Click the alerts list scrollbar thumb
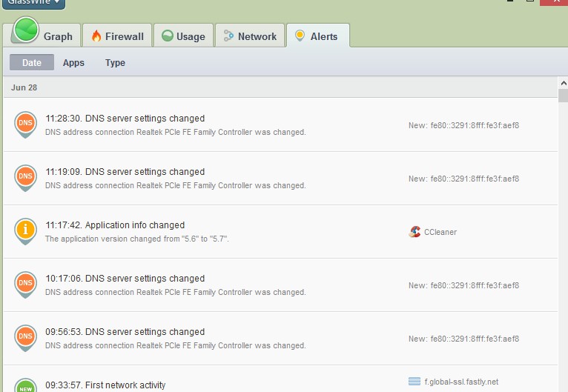This screenshot has width=568, height=392. tap(564, 96)
